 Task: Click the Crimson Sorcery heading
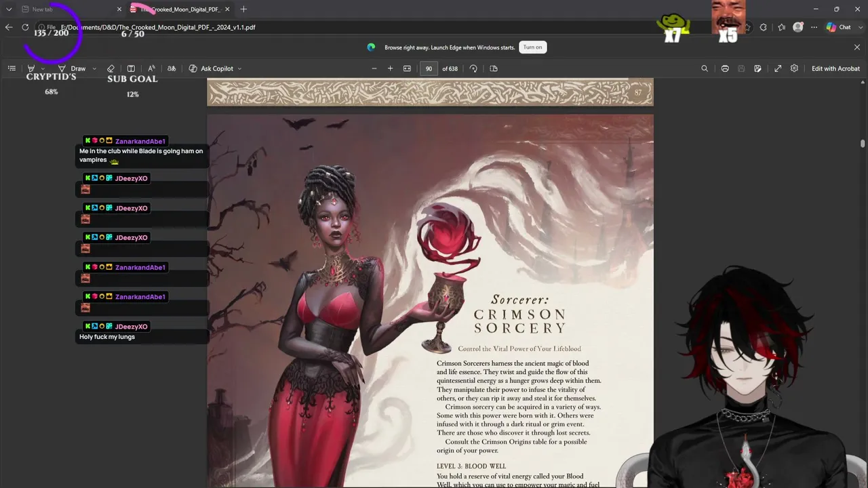[x=519, y=321]
